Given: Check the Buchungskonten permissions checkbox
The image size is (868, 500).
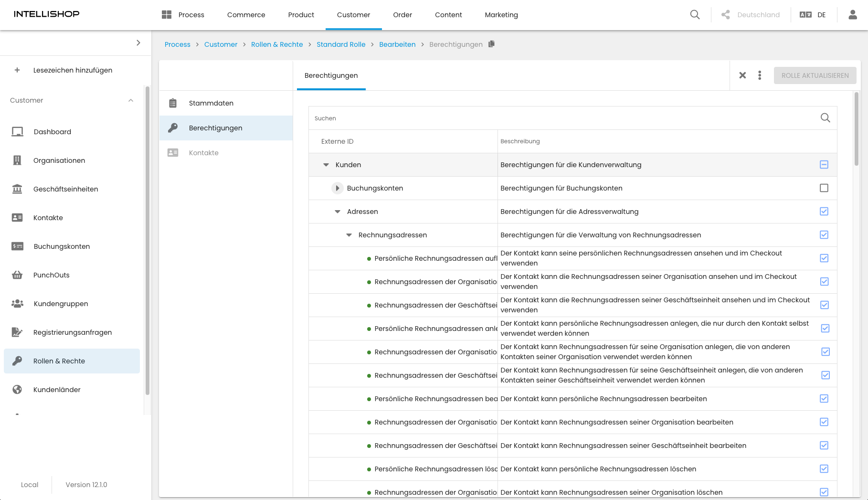Looking at the screenshot, I should tap(824, 188).
